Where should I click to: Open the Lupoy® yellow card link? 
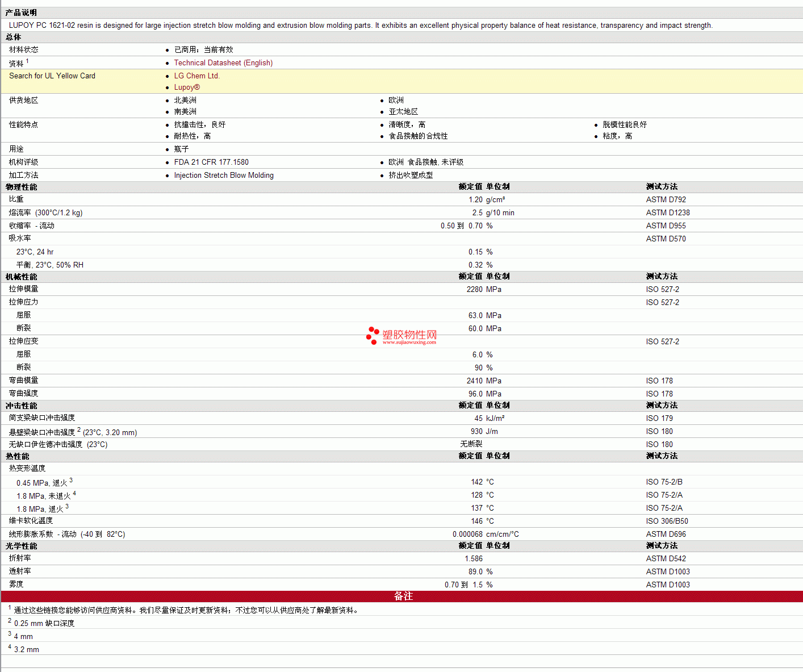187,87
